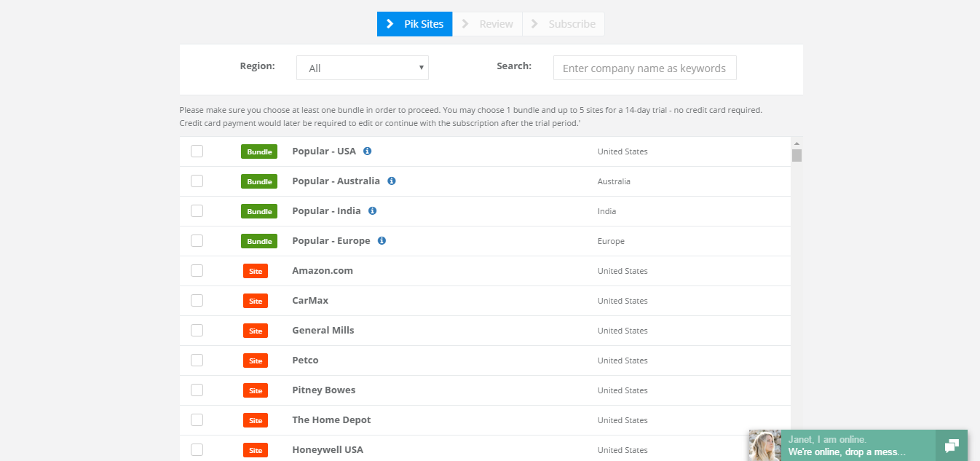980x461 pixels.
Task: Enable The Home Depot checkbox
Action: click(x=197, y=419)
